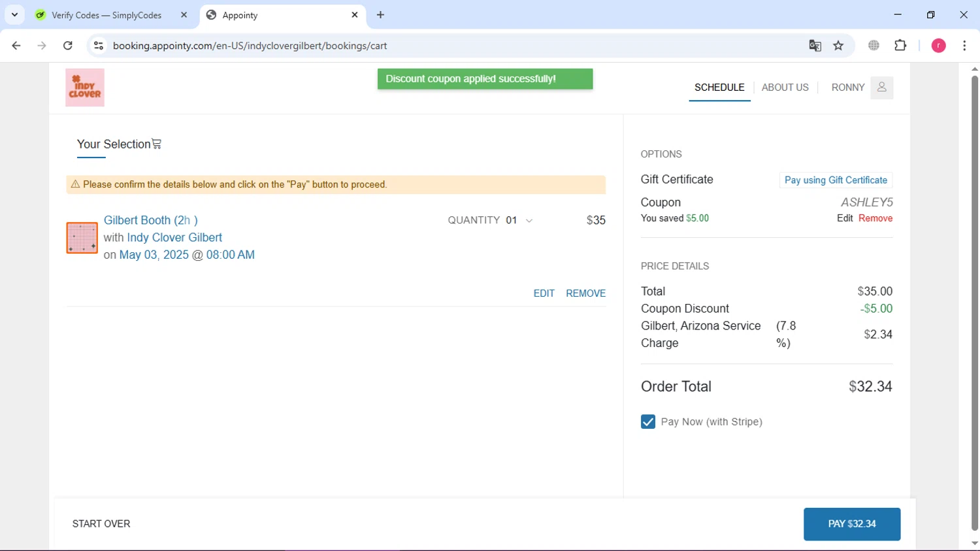Click the globe extension icon in toolbar

(x=874, y=46)
